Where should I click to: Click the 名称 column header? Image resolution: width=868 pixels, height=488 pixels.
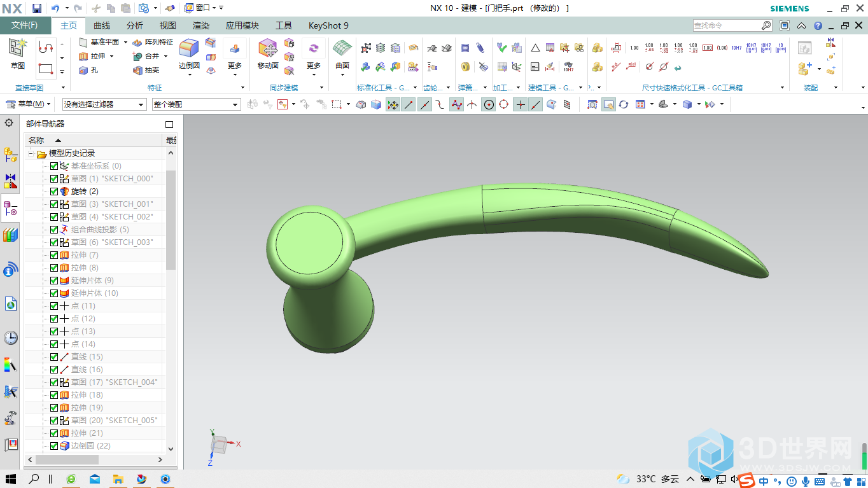94,140
